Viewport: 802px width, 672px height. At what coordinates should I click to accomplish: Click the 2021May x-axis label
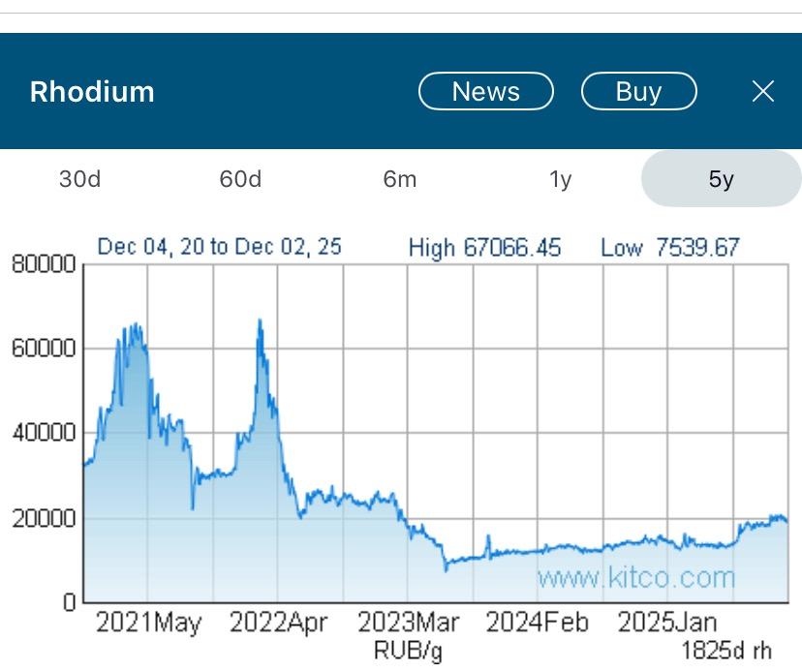point(148,623)
